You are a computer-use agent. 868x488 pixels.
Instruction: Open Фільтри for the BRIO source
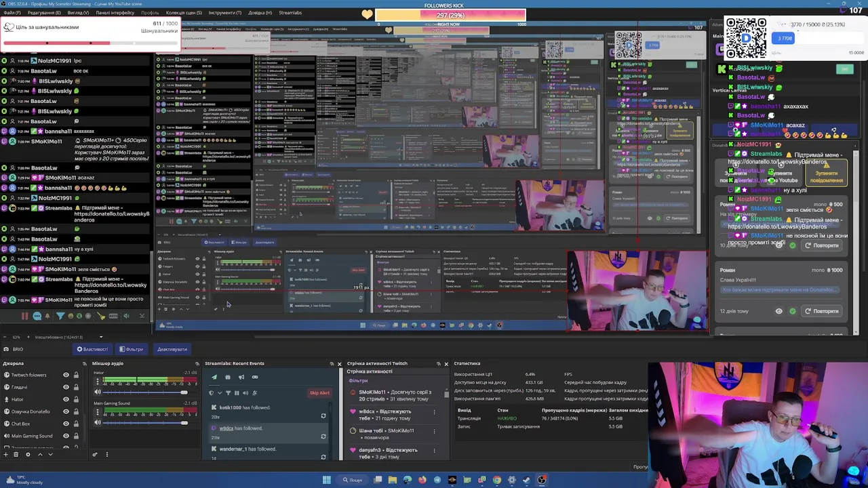pos(132,349)
